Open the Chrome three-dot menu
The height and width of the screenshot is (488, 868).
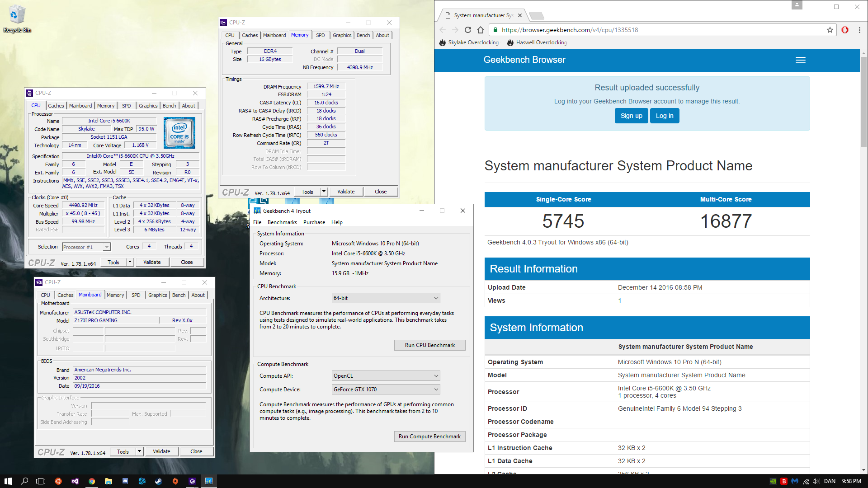coord(859,30)
